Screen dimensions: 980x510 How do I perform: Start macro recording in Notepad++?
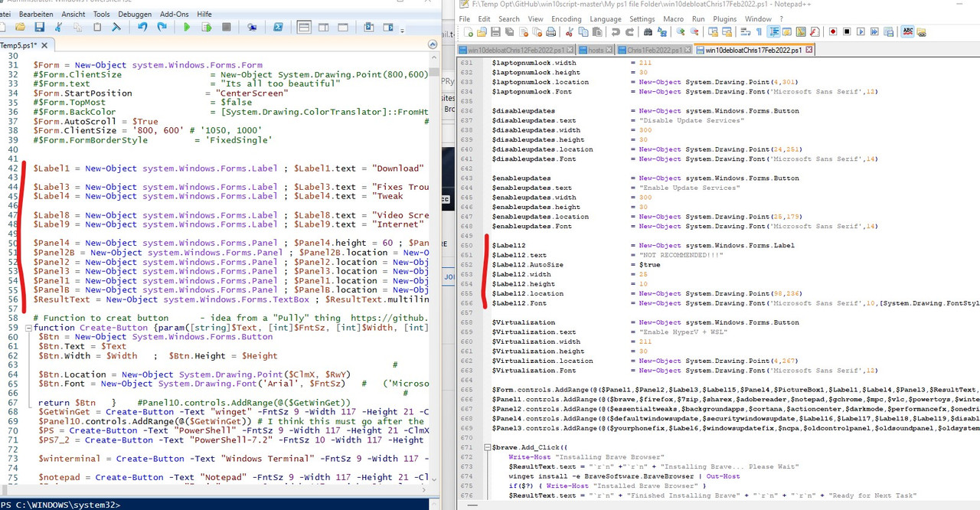(x=833, y=31)
